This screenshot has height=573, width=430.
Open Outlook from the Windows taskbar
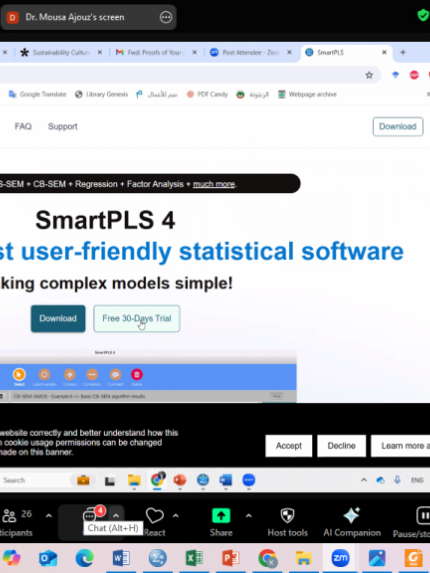click(x=48, y=558)
